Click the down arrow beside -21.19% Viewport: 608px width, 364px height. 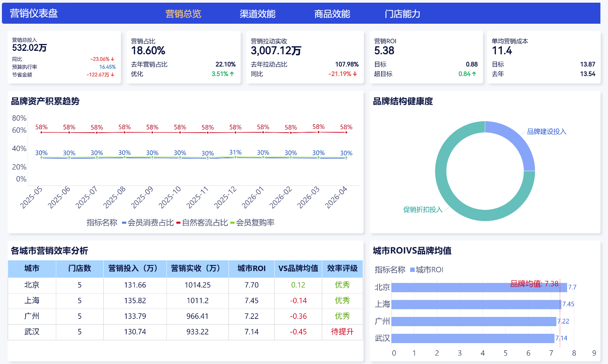(x=355, y=74)
